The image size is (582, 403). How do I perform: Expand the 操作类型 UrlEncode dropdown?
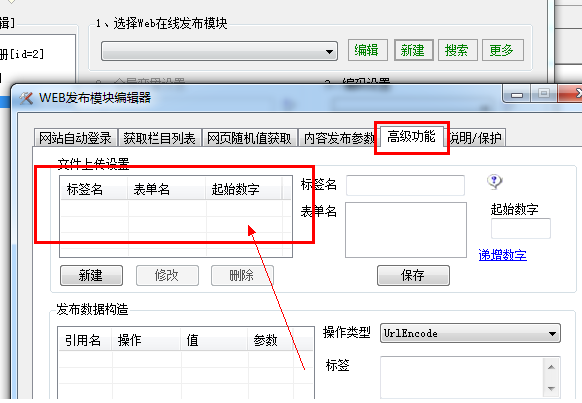point(470,333)
